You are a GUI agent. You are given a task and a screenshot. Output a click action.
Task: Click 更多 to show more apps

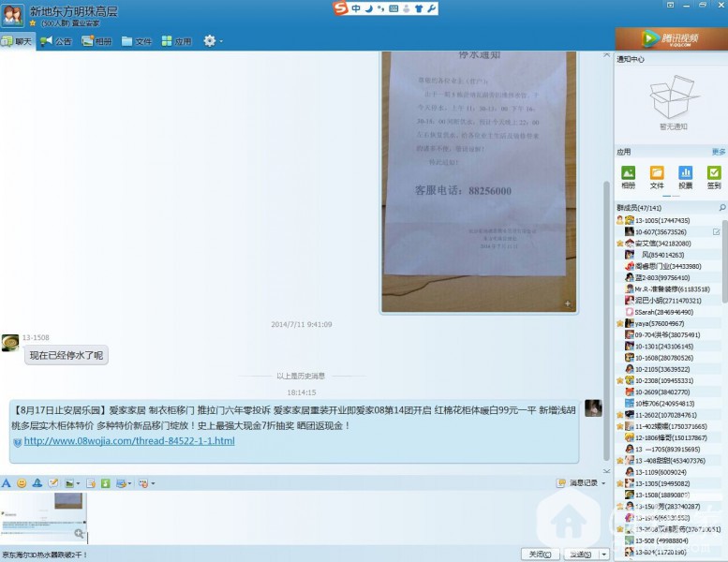pyautogui.click(x=718, y=152)
